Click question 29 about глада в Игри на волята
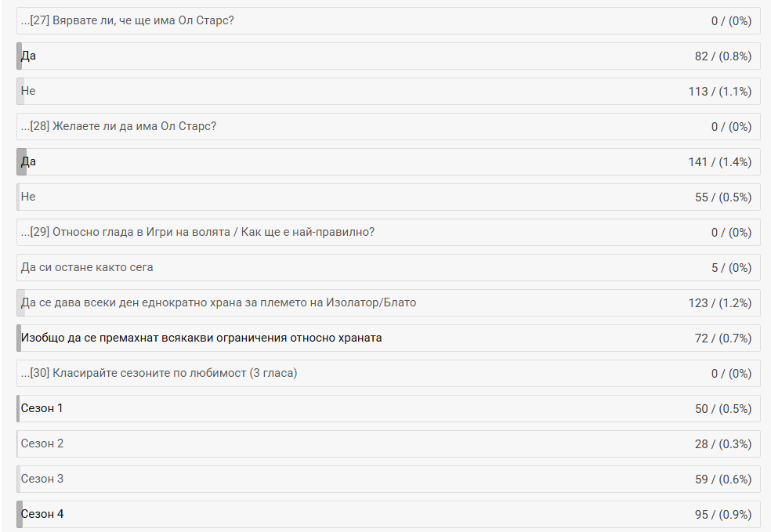 click(x=197, y=232)
